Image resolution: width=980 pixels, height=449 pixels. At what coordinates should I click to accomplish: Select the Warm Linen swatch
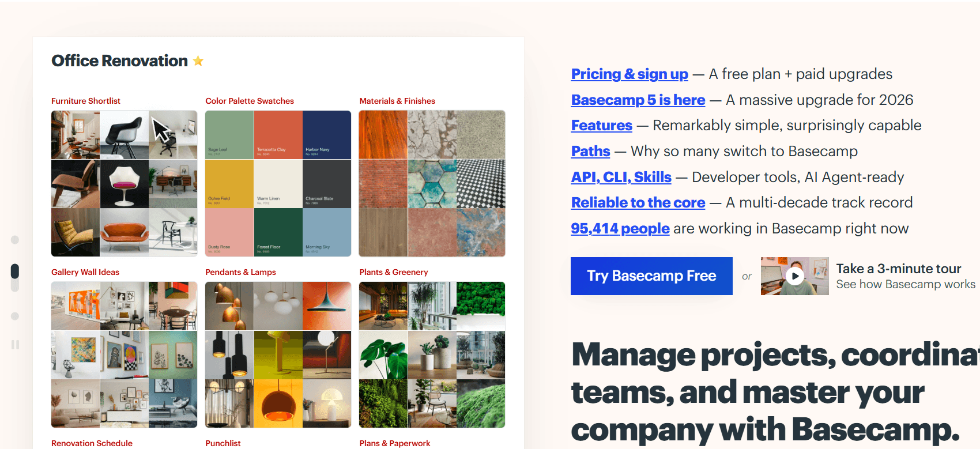pos(278,184)
